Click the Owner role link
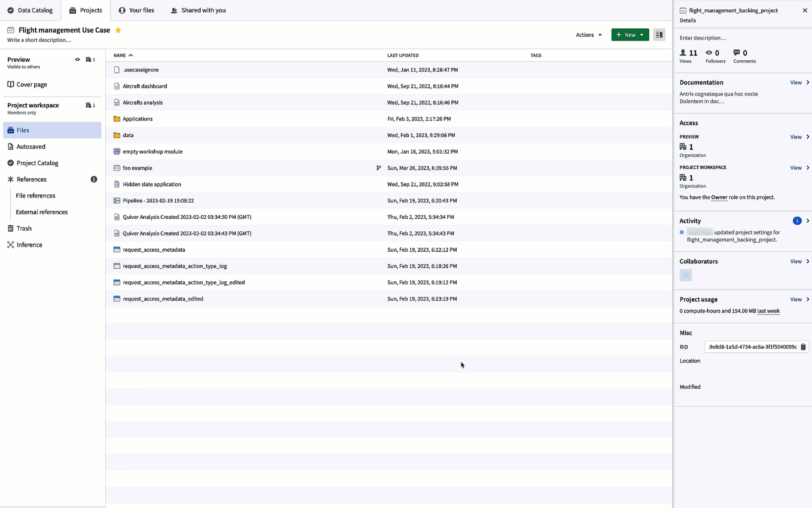 coord(719,198)
